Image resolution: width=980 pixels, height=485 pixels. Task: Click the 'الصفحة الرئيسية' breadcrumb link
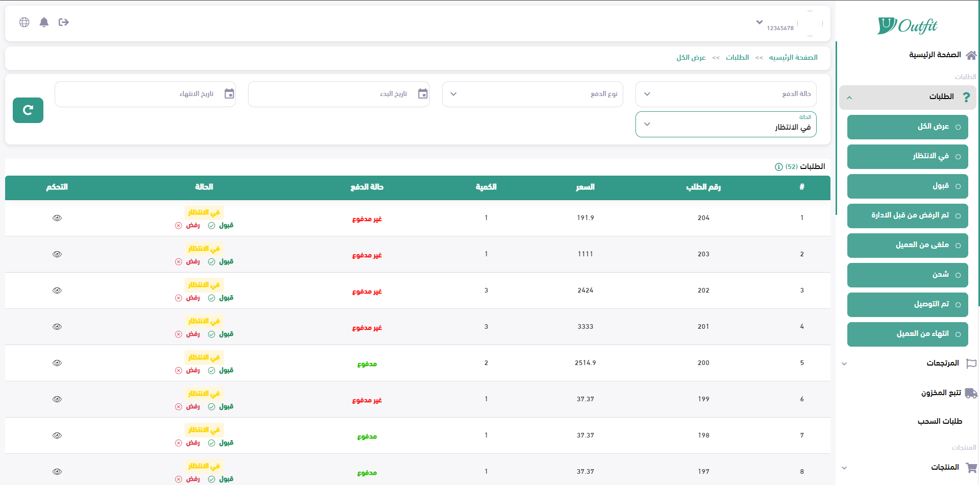coord(793,58)
